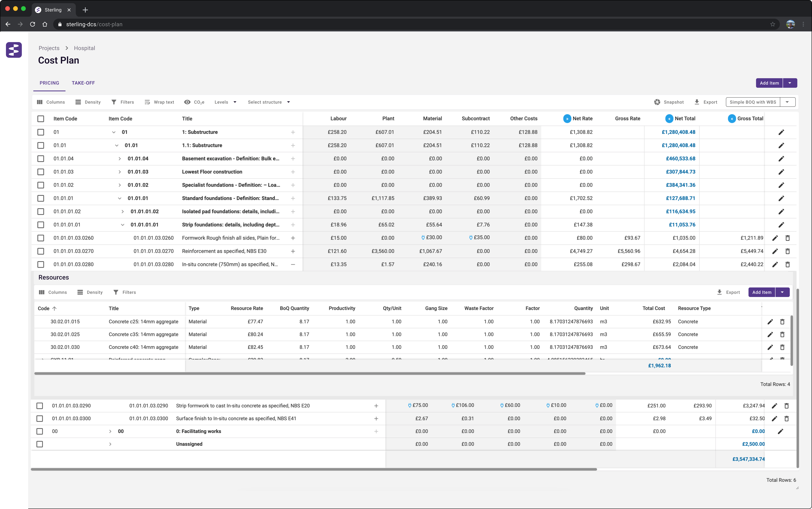Open Density options in the pricing toolbar
This screenshot has height=509, width=812.
[x=88, y=102]
